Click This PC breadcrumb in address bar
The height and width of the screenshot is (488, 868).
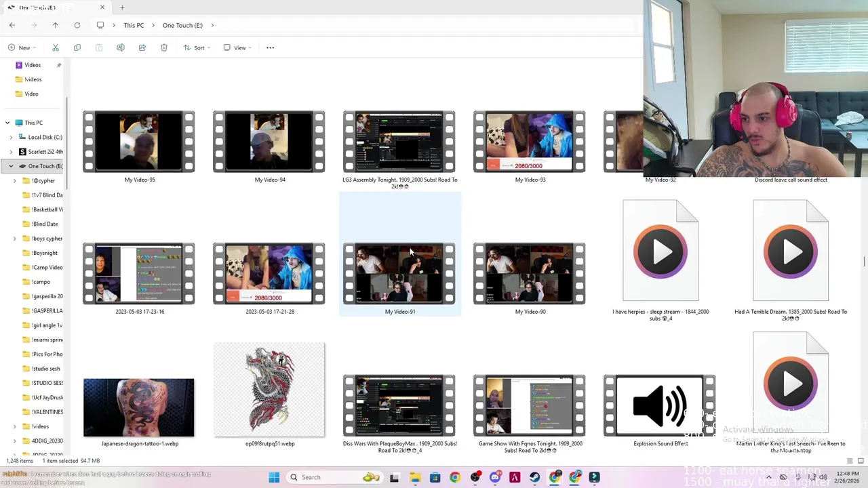pyautogui.click(x=134, y=25)
